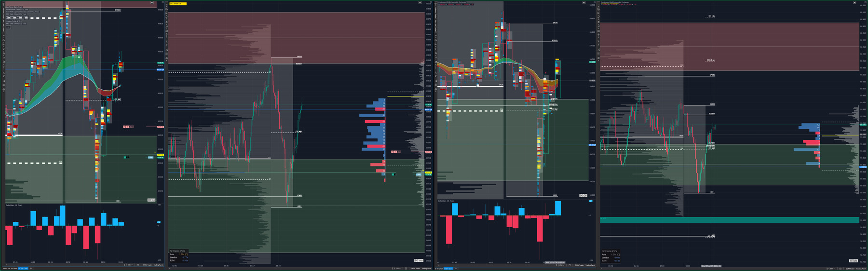Click the Delta indicator label in first GC chart
This screenshot has width=868, height=271.
click(13, 205)
